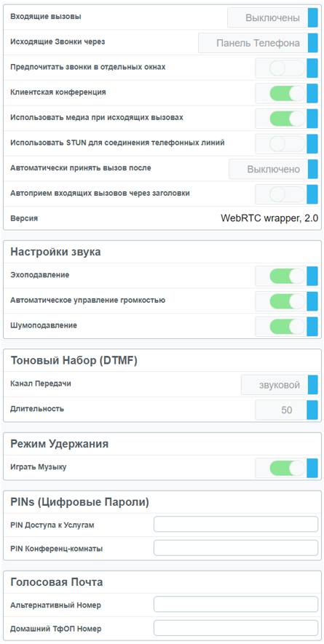324x644 pixels.
Task: Disable the Эхоподавление switch
Action: coord(287,277)
